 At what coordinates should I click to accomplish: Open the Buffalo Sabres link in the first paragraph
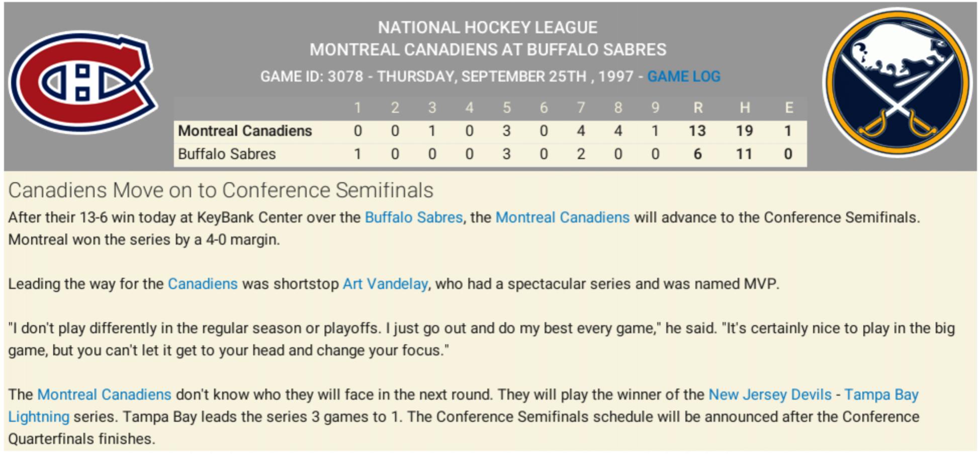tap(413, 217)
